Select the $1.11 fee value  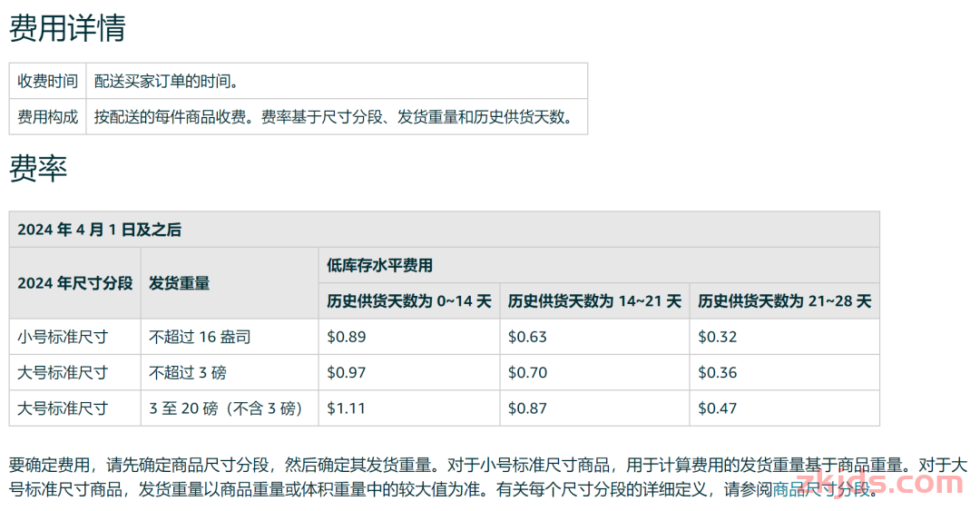(346, 408)
